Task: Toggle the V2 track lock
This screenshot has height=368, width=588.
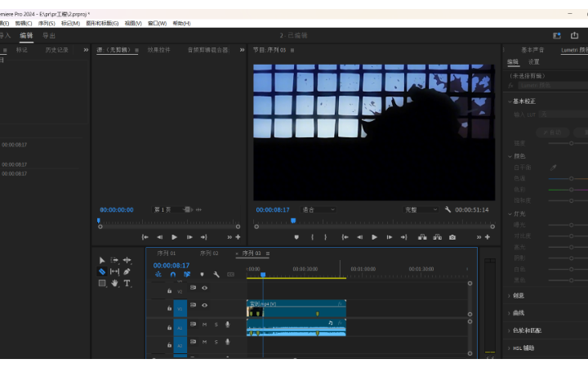Action: click(169, 290)
